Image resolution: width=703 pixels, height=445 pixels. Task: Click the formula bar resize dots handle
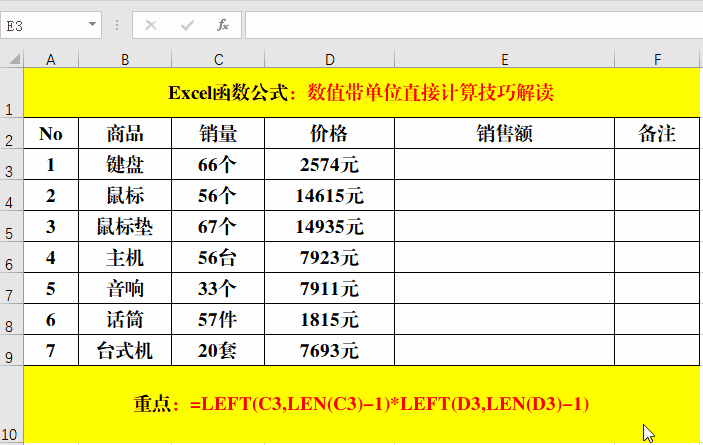tap(117, 26)
